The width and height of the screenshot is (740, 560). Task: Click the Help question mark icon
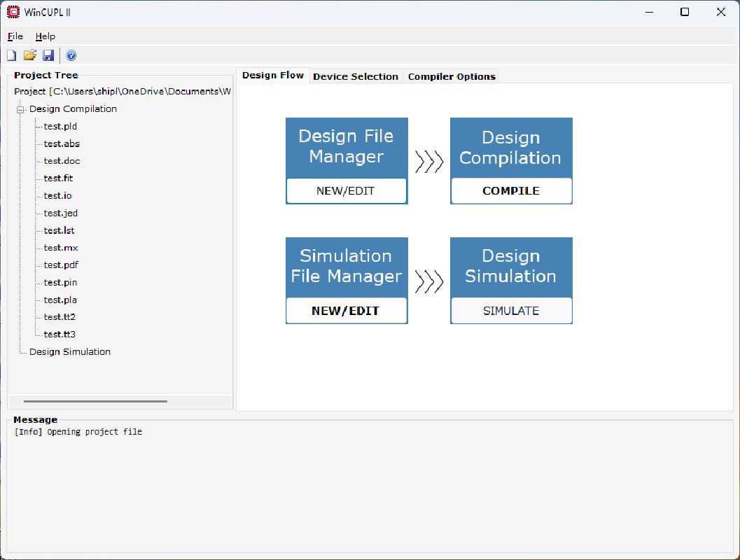pos(71,56)
